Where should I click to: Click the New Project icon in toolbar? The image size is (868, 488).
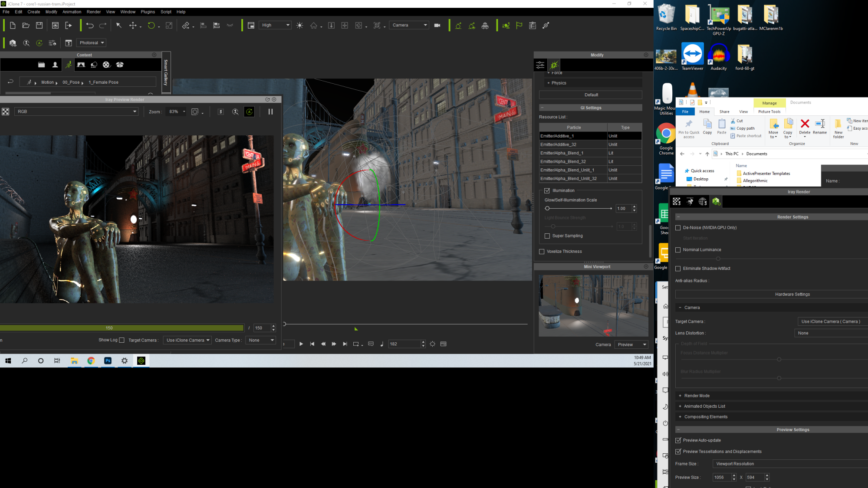[13, 26]
